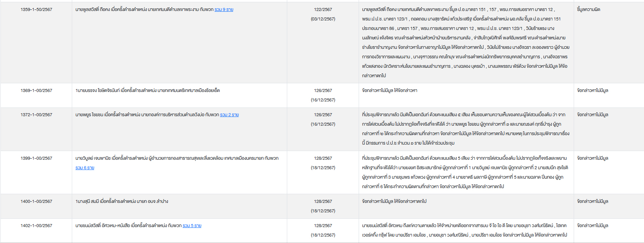Screen dimensions: 644x243
Task: Click 126/2567 in the 1369-1-00/2567 row
Action: (323, 90)
